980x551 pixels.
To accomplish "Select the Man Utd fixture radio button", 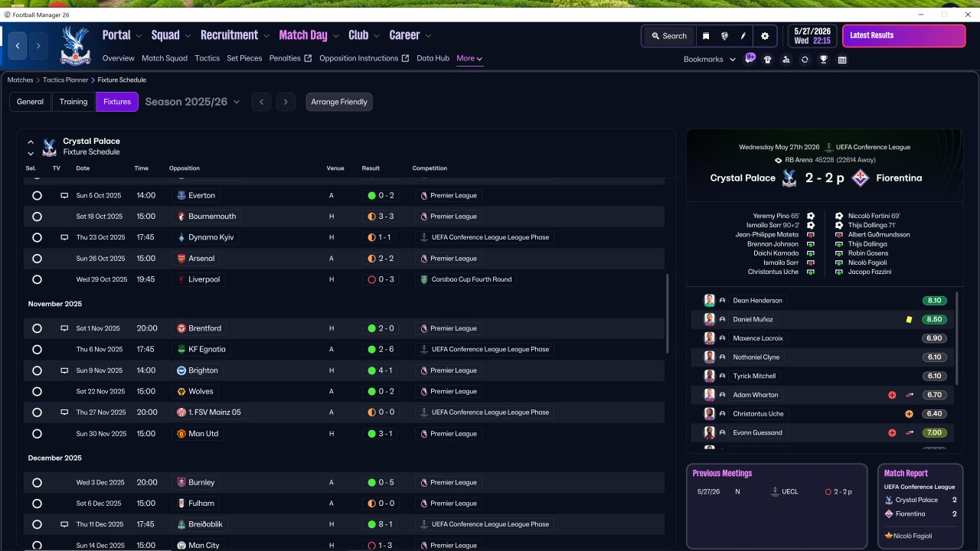I will (37, 434).
